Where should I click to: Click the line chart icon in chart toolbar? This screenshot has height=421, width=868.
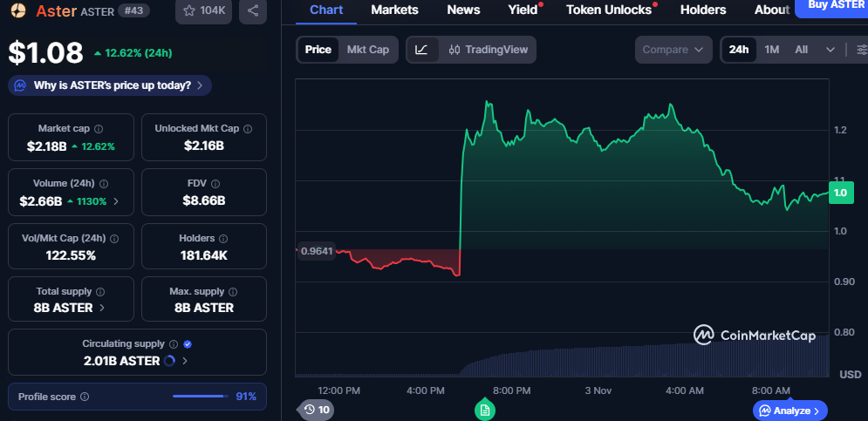pyautogui.click(x=421, y=50)
